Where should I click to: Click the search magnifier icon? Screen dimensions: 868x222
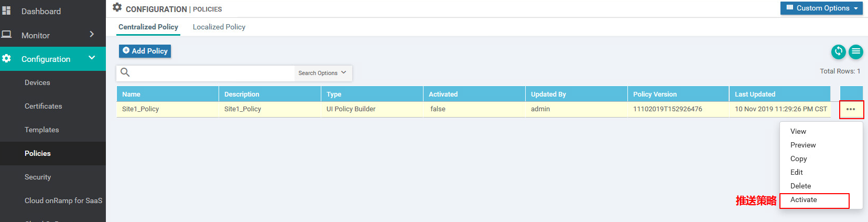coord(125,72)
